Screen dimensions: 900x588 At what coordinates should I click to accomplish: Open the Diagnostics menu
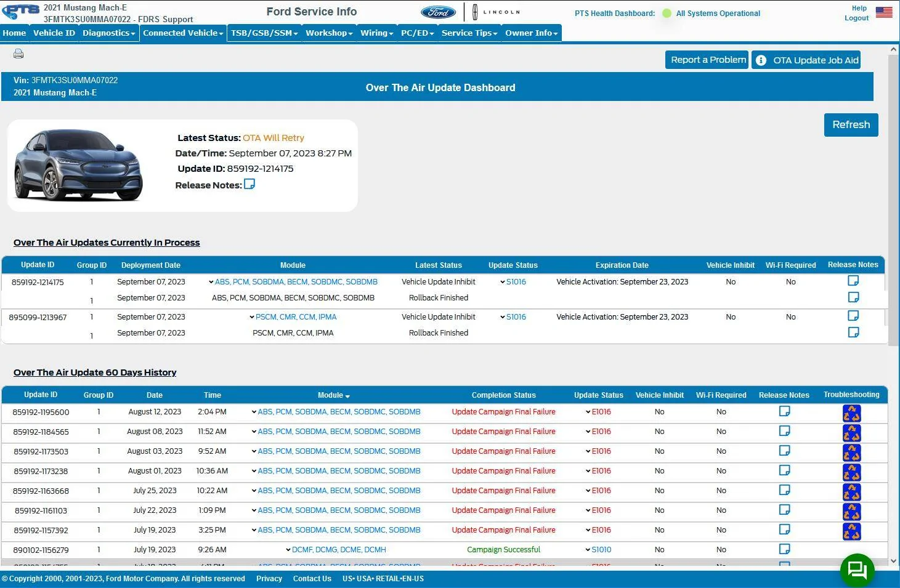pyautogui.click(x=108, y=33)
